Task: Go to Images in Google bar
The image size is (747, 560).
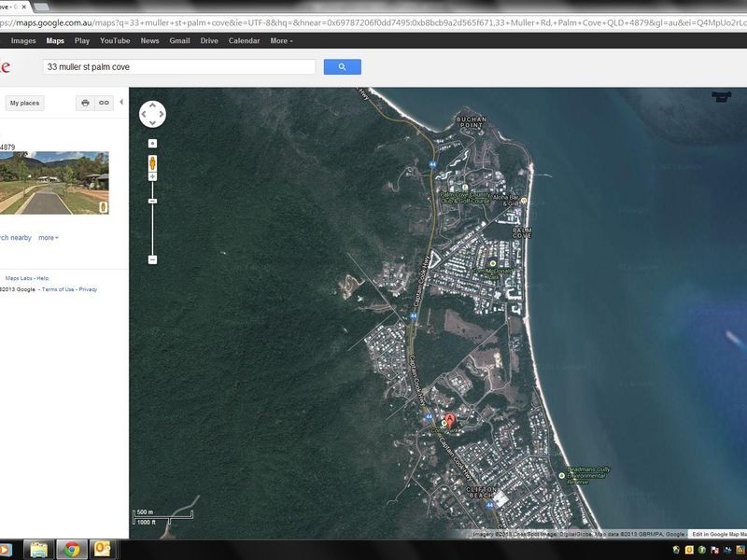Action: click(23, 41)
